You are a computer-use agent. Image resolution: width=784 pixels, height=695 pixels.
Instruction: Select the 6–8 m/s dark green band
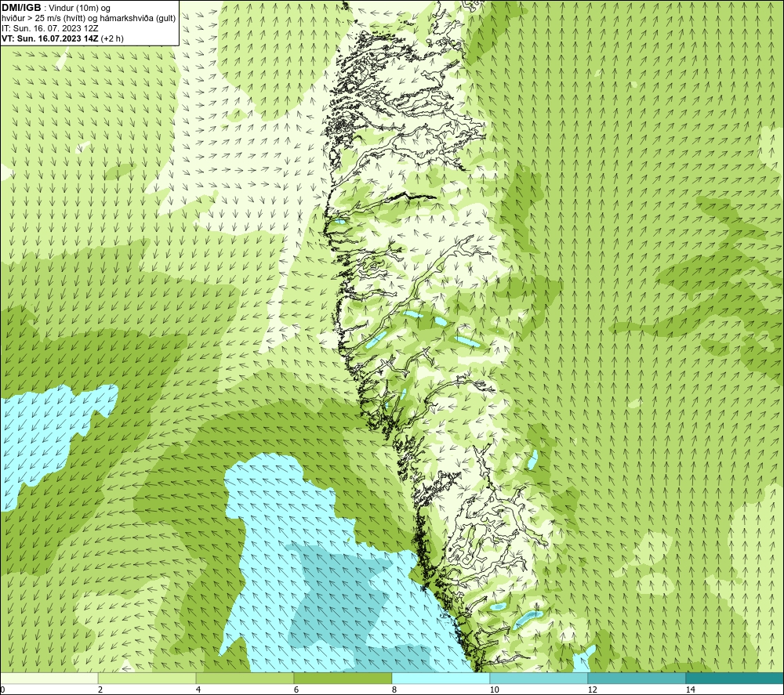(x=343, y=678)
